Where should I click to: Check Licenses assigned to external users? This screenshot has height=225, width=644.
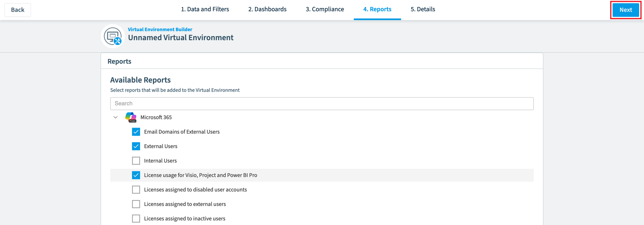click(136, 204)
